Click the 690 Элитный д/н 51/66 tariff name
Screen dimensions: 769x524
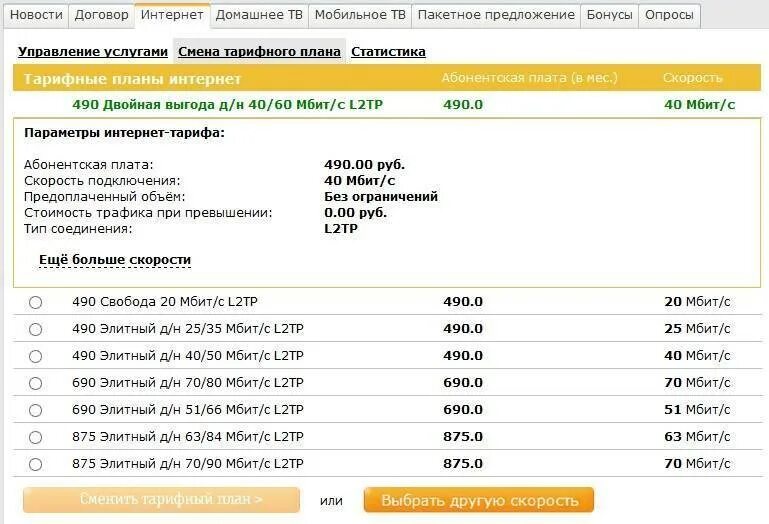coord(188,410)
